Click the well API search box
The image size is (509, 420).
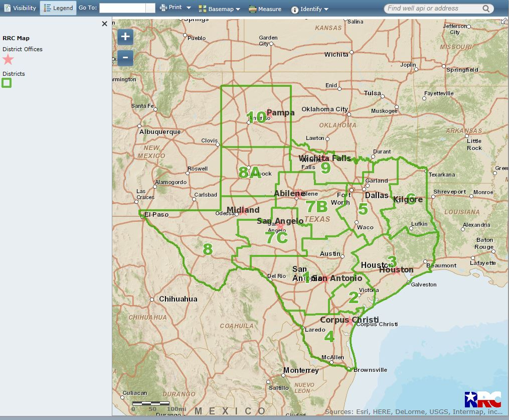[x=432, y=9]
